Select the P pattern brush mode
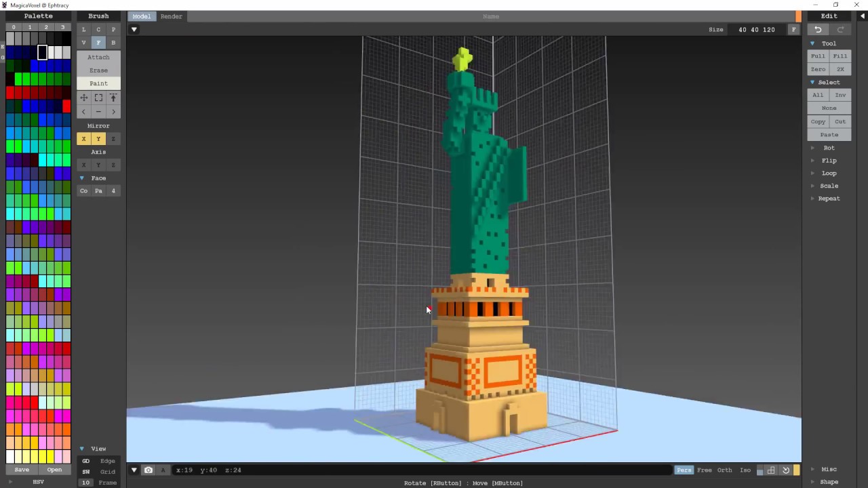 tap(113, 29)
